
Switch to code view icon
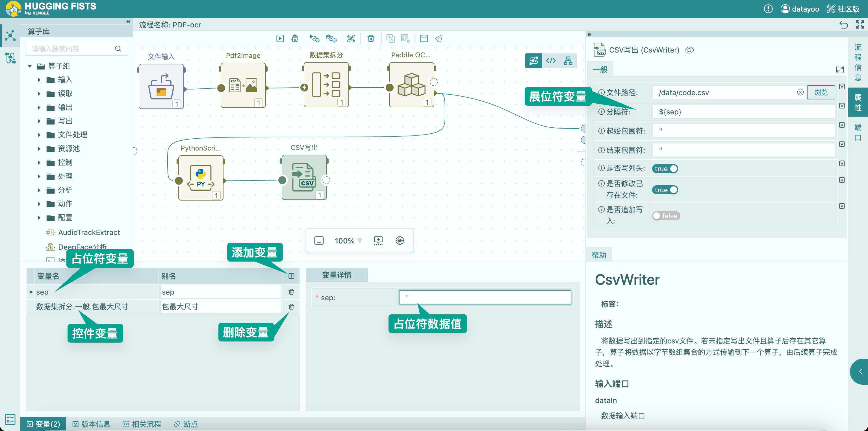[551, 61]
